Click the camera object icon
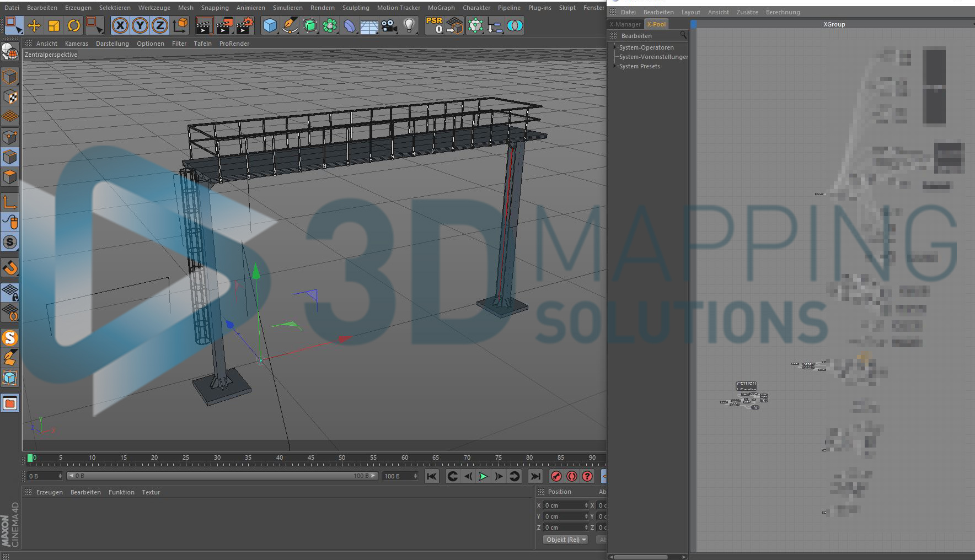 click(x=389, y=25)
